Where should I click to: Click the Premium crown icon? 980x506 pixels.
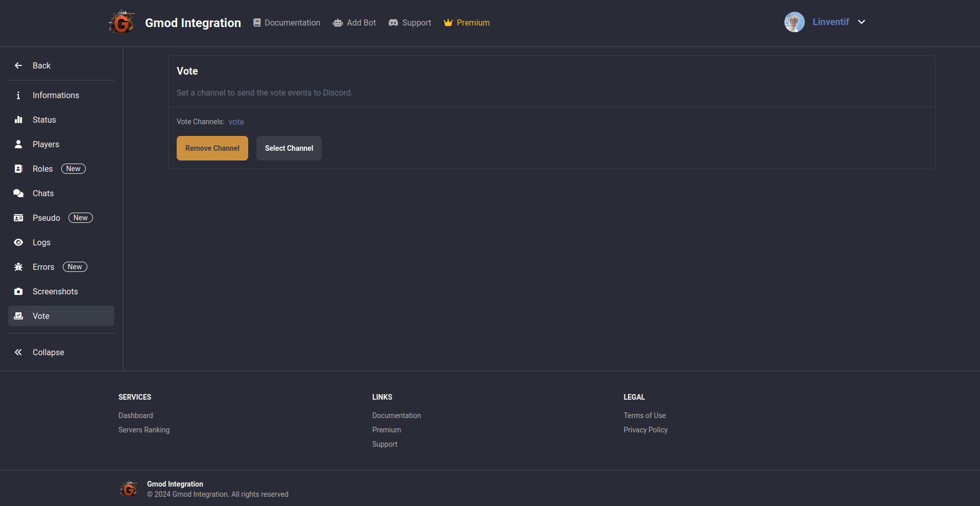point(448,22)
